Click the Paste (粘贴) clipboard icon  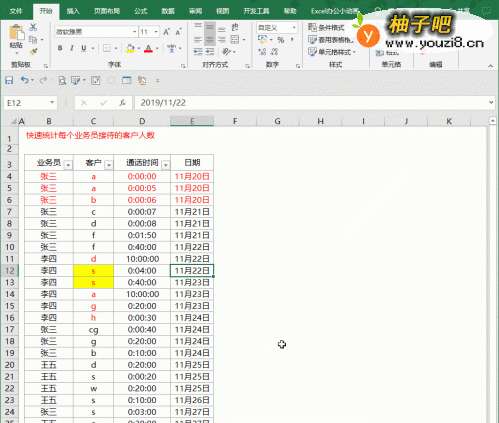pos(16,33)
